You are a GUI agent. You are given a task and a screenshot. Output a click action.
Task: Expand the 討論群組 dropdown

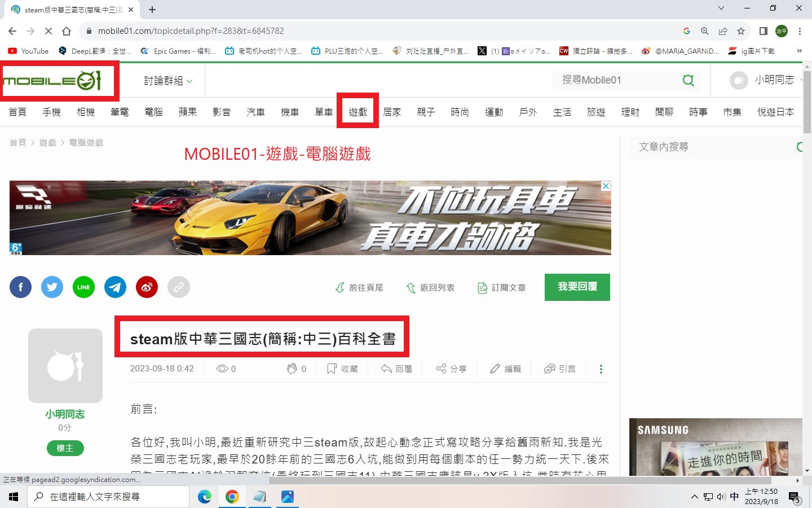tap(168, 81)
